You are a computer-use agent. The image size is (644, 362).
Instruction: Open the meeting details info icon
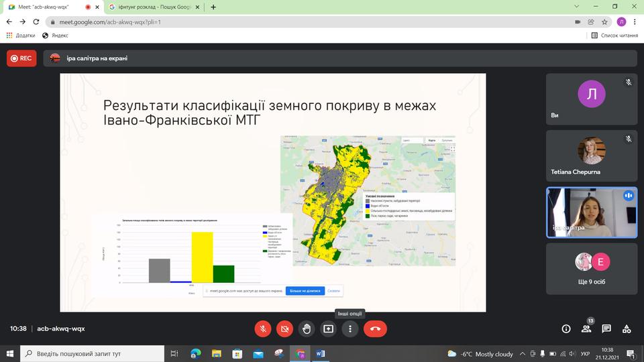pyautogui.click(x=566, y=328)
